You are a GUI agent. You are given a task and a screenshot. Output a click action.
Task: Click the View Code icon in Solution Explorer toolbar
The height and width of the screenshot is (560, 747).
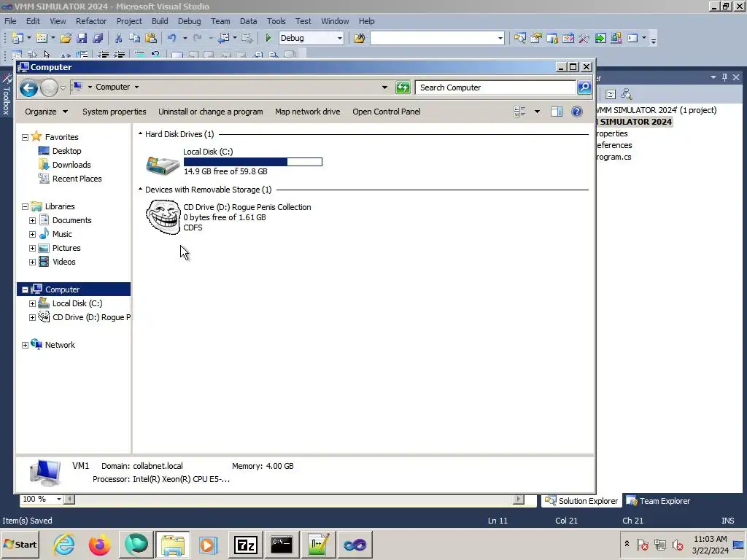coord(611,94)
